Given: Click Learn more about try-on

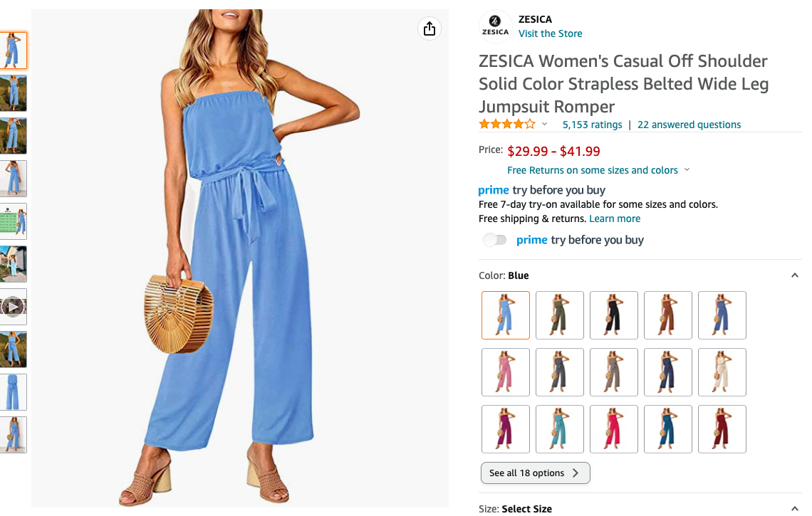Looking at the screenshot, I should 615,218.
